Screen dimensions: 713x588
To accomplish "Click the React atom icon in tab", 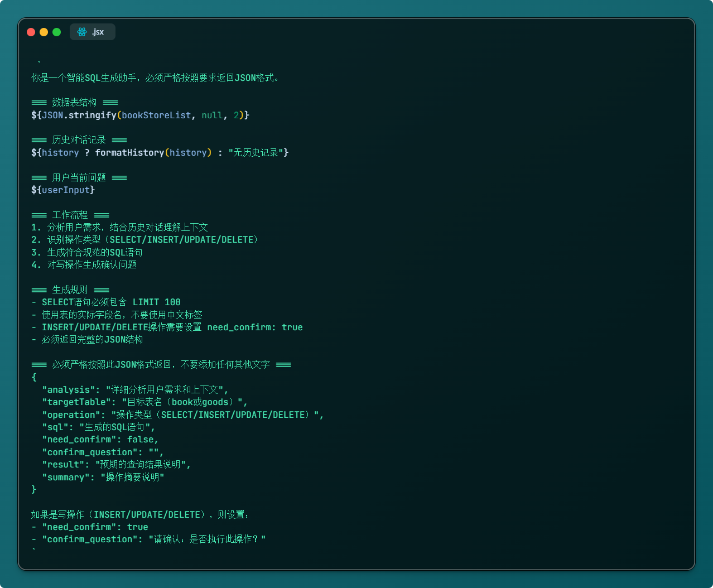I will click(x=82, y=32).
